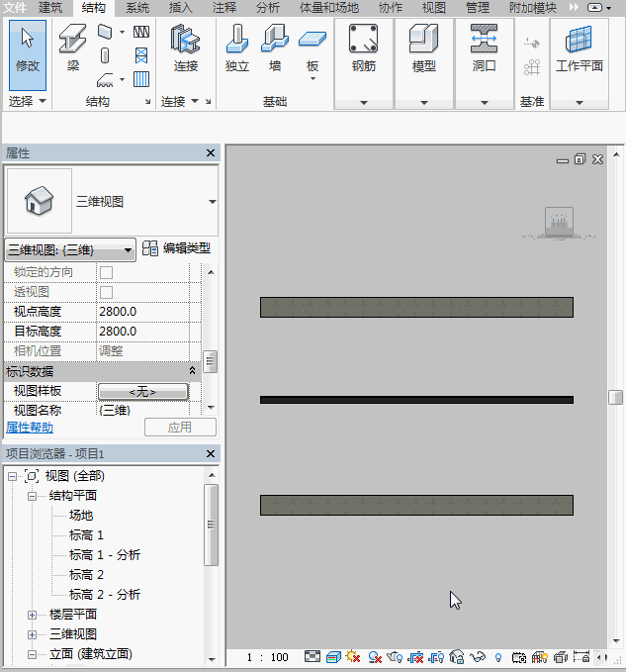Click the 独立 isolated foundation tool
626x672 pixels.
(x=236, y=49)
